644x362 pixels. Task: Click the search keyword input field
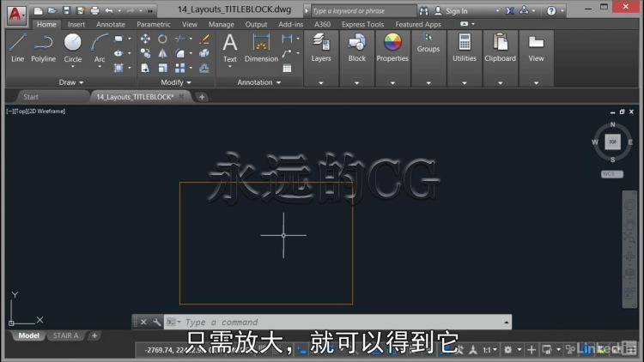(363, 11)
